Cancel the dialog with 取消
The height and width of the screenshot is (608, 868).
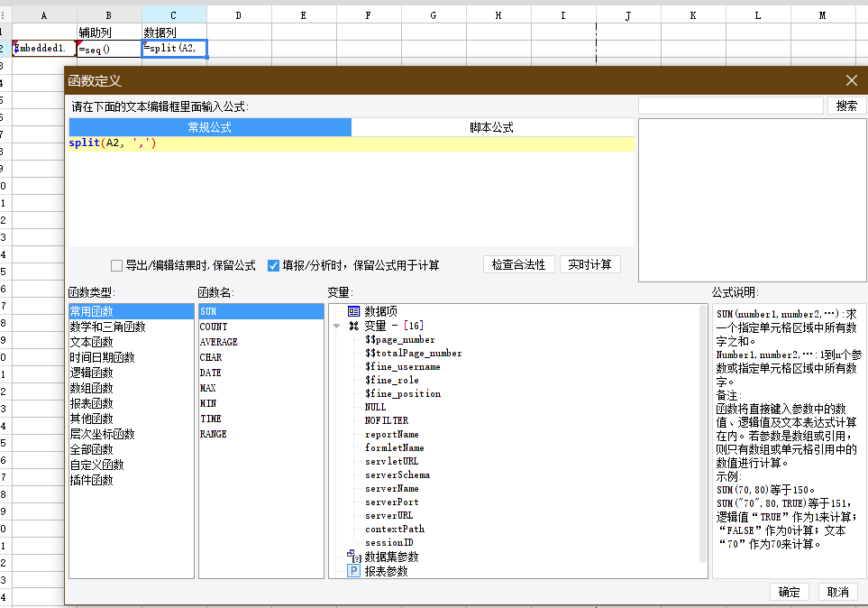[837, 592]
